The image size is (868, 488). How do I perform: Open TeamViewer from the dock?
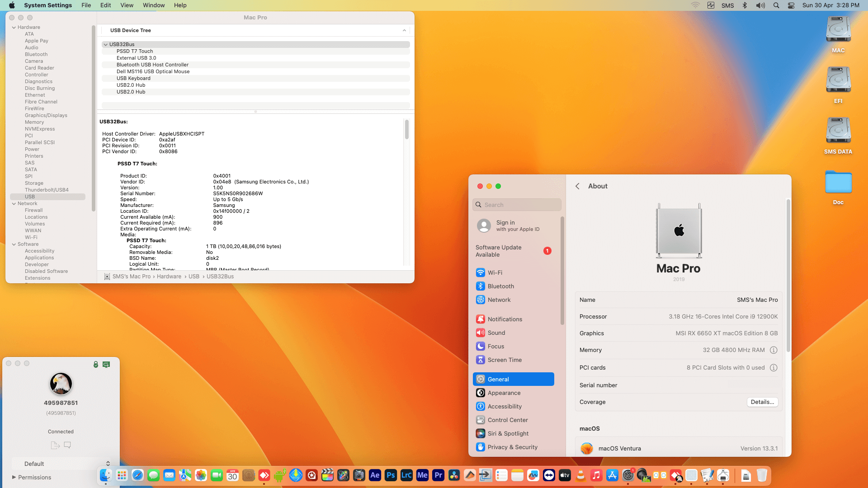pyautogui.click(x=549, y=475)
